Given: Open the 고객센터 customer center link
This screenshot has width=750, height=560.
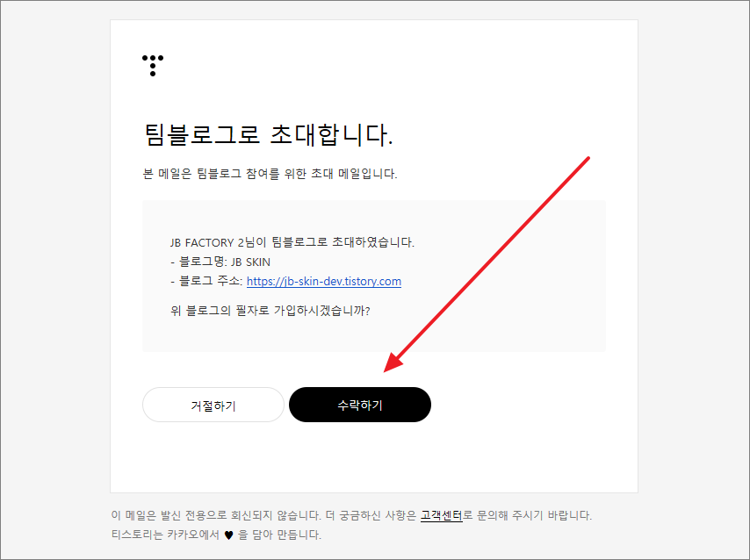Looking at the screenshot, I should pos(442,515).
